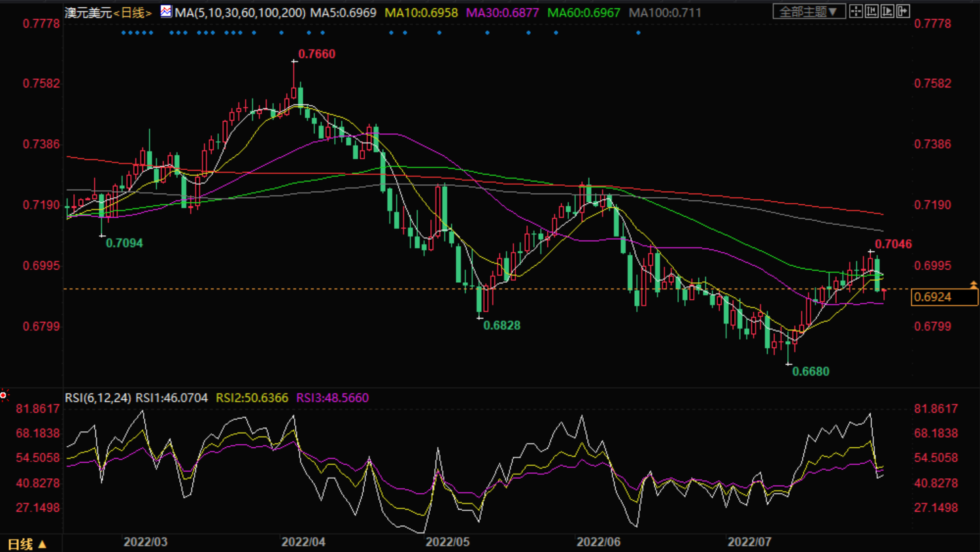Click the RSI(6,12,24) indicator label
The image size is (980, 552).
tap(98, 398)
